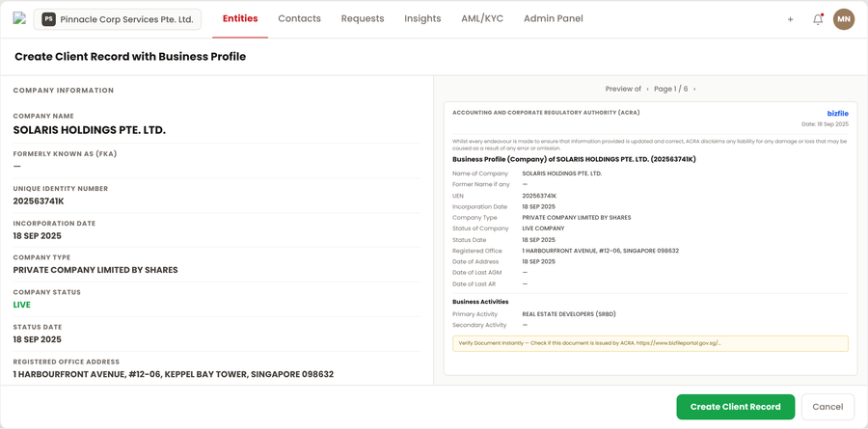Image resolution: width=868 pixels, height=429 pixels.
Task: Open Pinnacle Corp Services organization switcher
Action: coord(118,19)
